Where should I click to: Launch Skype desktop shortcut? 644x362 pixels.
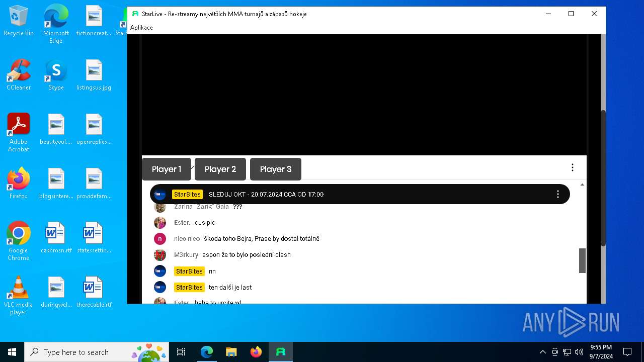tap(56, 75)
